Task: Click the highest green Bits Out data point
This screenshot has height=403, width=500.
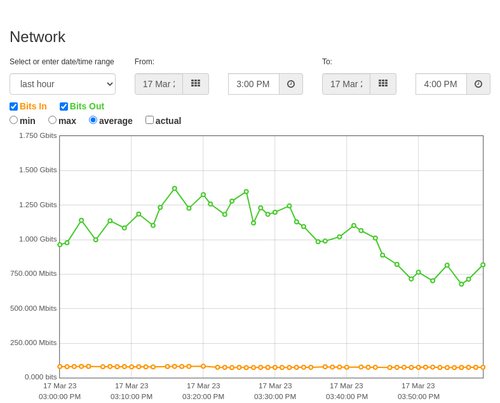Action: point(174,189)
